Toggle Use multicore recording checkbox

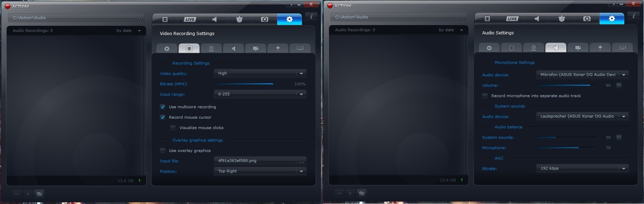pyautogui.click(x=162, y=107)
